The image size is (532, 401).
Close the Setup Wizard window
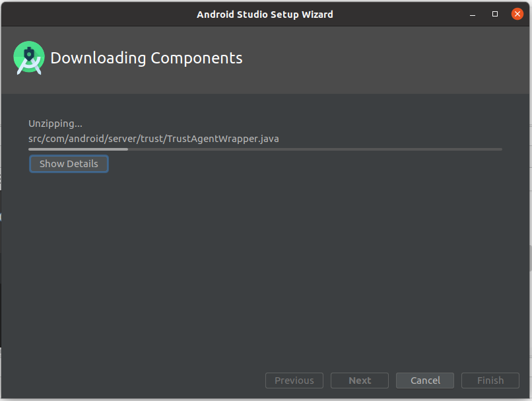click(x=517, y=14)
